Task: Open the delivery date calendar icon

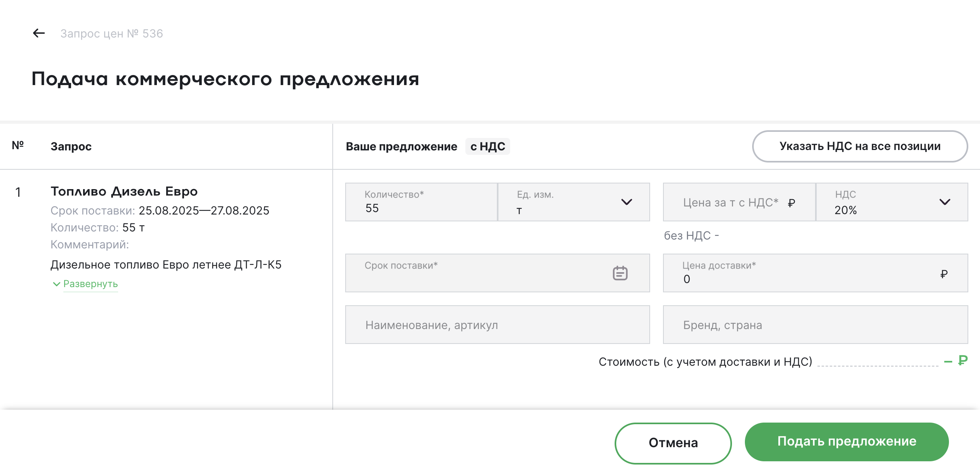Action: (620, 273)
